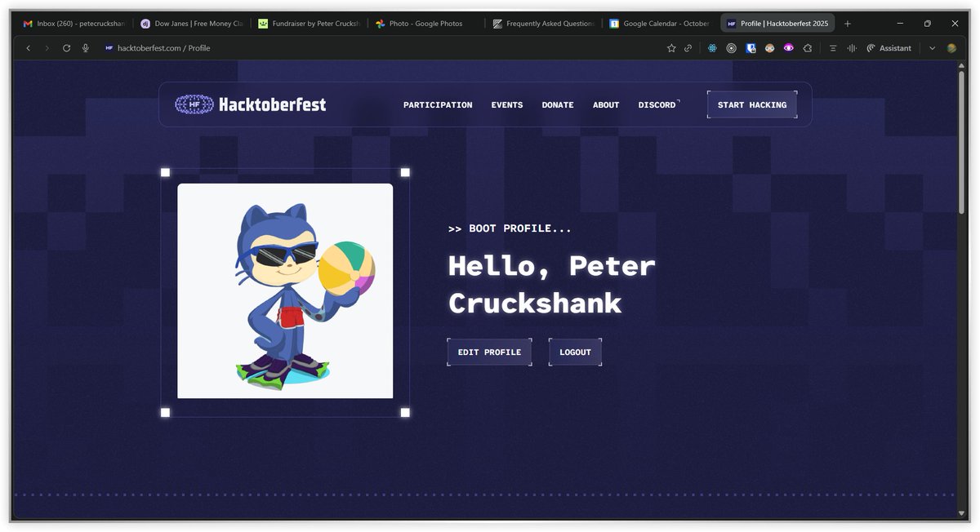The height and width of the screenshot is (532, 980).
Task: Click the Octocat profile avatar image
Action: (285, 290)
